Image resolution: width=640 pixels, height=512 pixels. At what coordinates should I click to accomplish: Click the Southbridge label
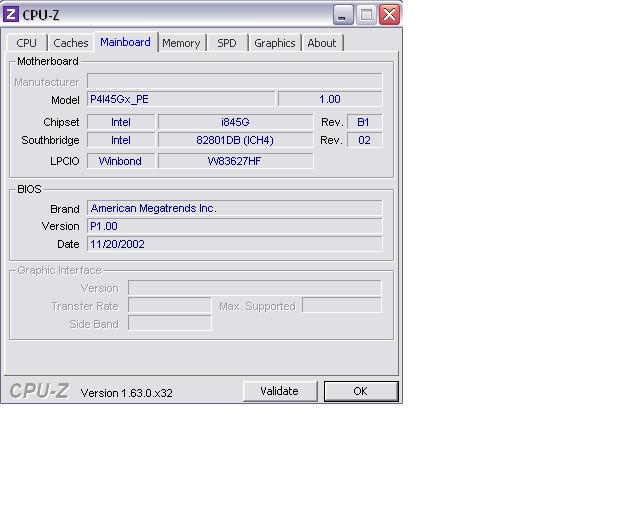tap(50, 140)
